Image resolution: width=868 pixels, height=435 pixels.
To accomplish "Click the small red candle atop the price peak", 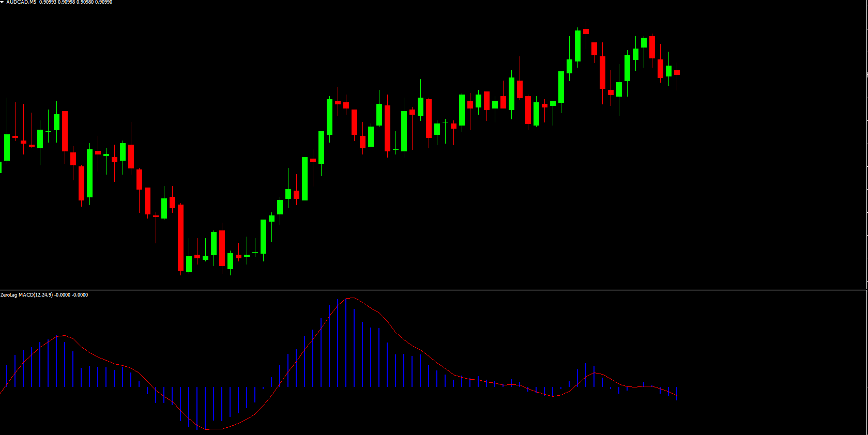I will [x=586, y=32].
